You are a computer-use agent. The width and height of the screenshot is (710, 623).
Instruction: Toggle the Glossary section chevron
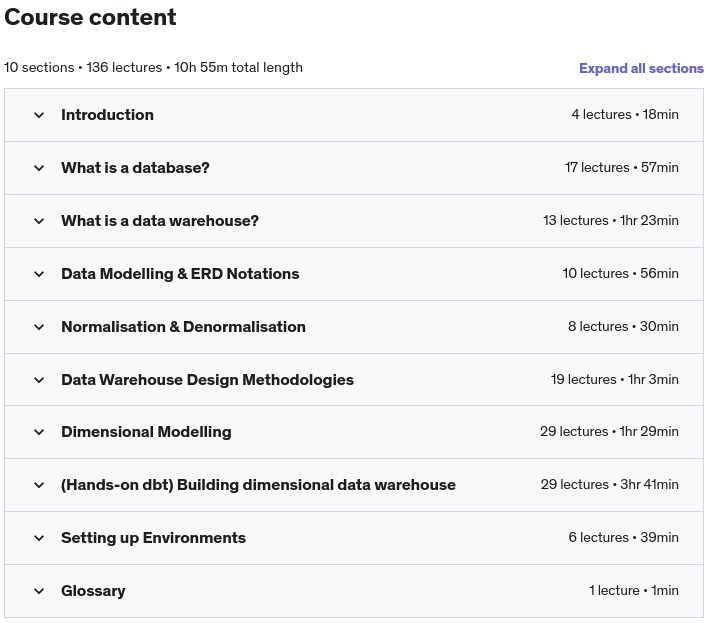click(39, 591)
